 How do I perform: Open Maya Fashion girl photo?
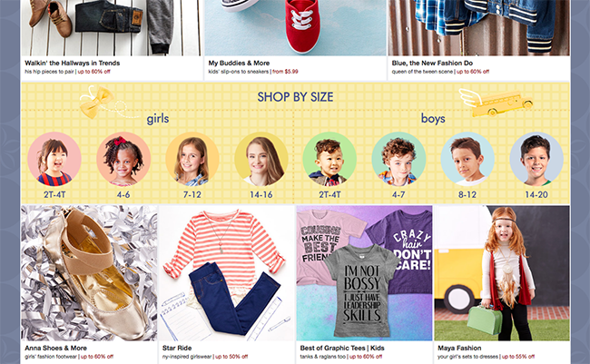tap(502, 273)
